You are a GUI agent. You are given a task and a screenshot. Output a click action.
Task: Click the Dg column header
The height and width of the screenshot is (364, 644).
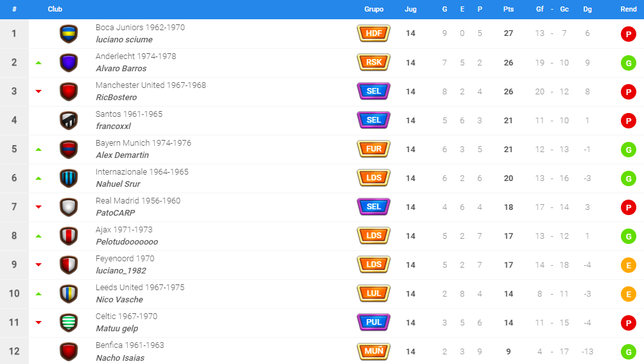point(587,9)
